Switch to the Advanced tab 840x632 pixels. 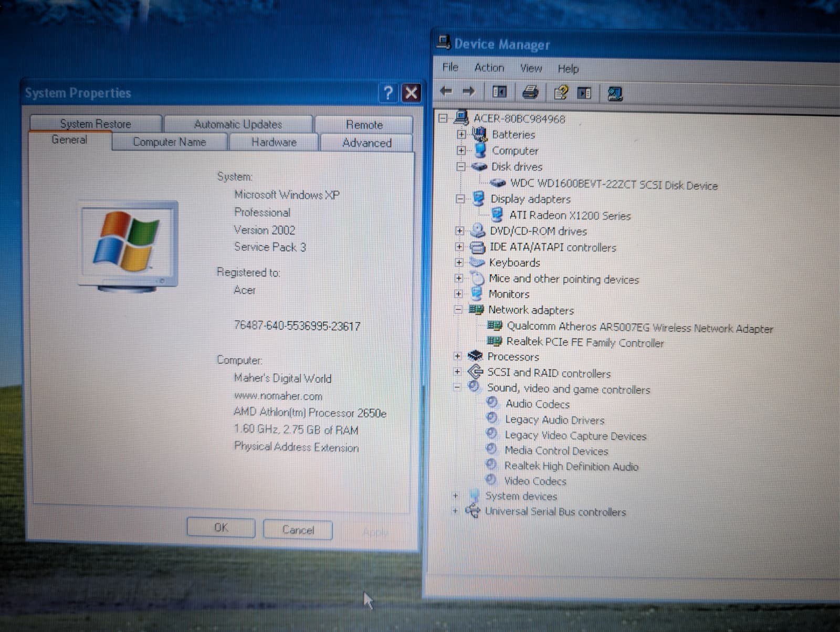[x=366, y=143]
